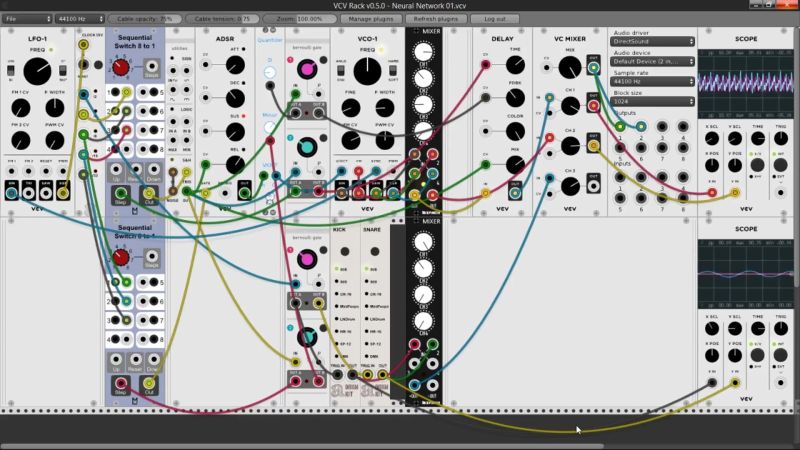Click the ADSR OUT jack
Image resolution: width=800 pixels, height=450 pixels.
[244, 193]
